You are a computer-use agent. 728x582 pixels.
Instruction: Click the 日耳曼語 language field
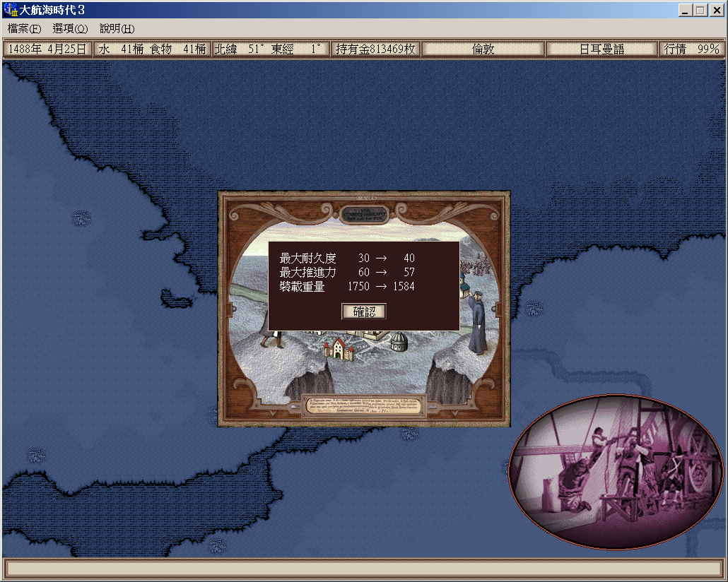click(x=601, y=49)
